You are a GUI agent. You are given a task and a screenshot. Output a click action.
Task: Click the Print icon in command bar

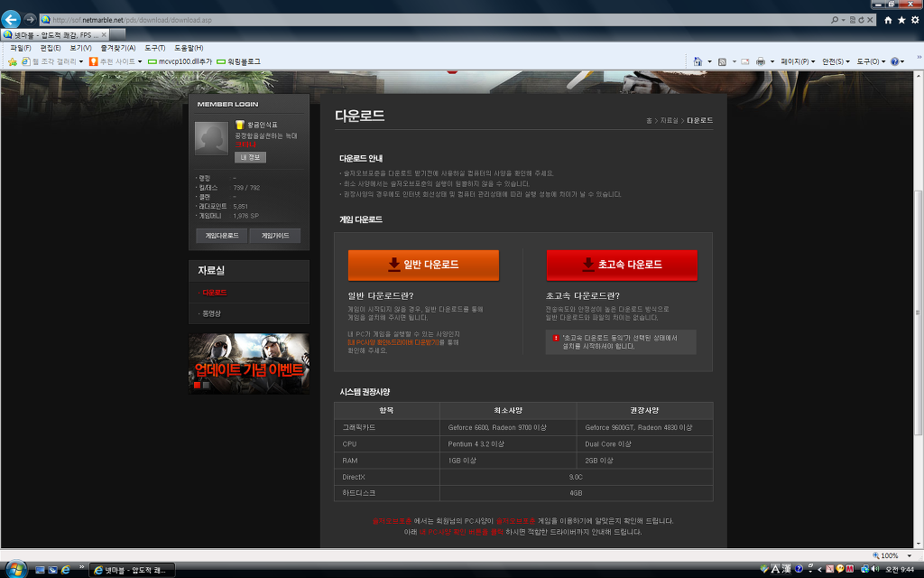761,61
